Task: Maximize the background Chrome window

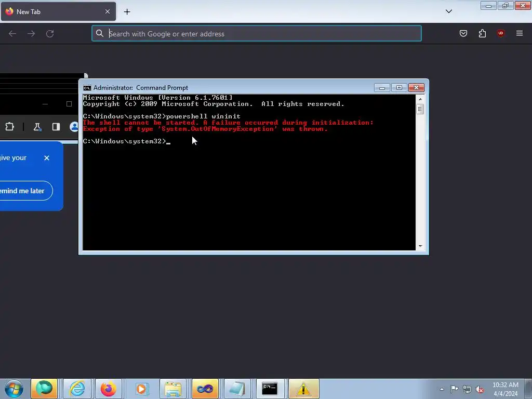Action: click(69, 104)
